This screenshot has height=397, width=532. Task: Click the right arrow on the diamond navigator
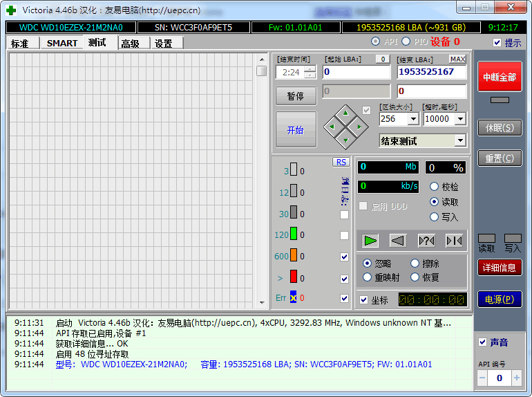(359, 127)
